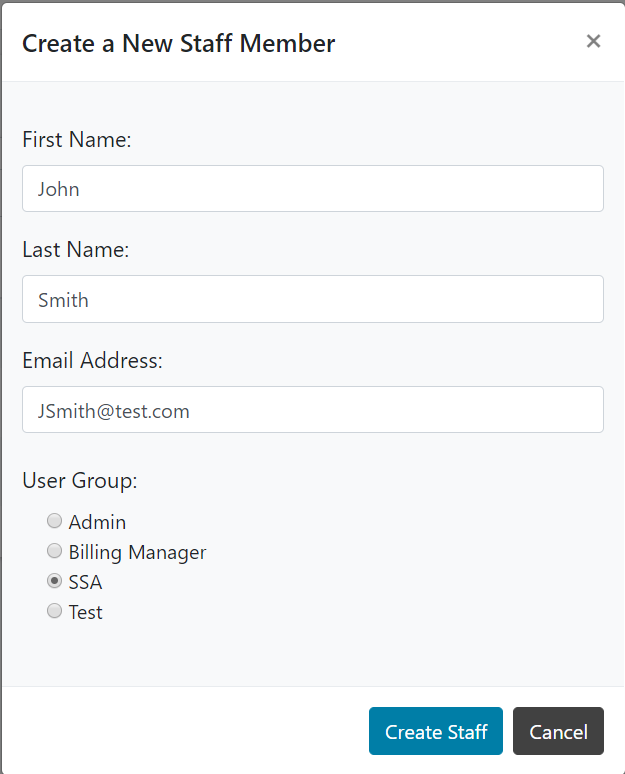
Task: Click the 'Admin' option label text
Action: [x=97, y=522]
